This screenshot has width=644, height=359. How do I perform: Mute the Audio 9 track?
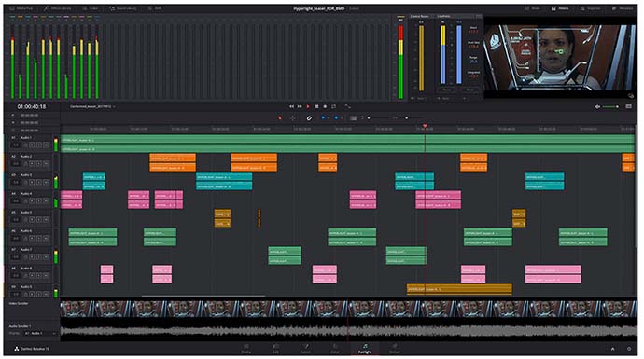[x=46, y=294]
